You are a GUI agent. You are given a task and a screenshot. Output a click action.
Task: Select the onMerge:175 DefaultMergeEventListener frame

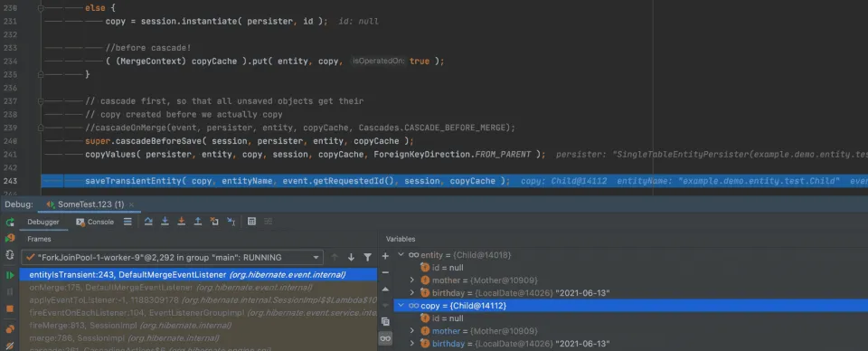tap(198, 288)
